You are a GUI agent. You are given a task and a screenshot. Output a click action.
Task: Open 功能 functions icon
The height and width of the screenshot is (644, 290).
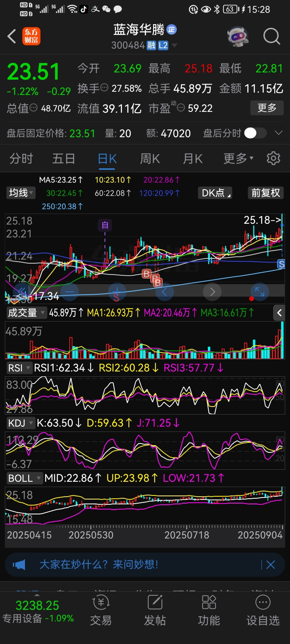coord(209,611)
